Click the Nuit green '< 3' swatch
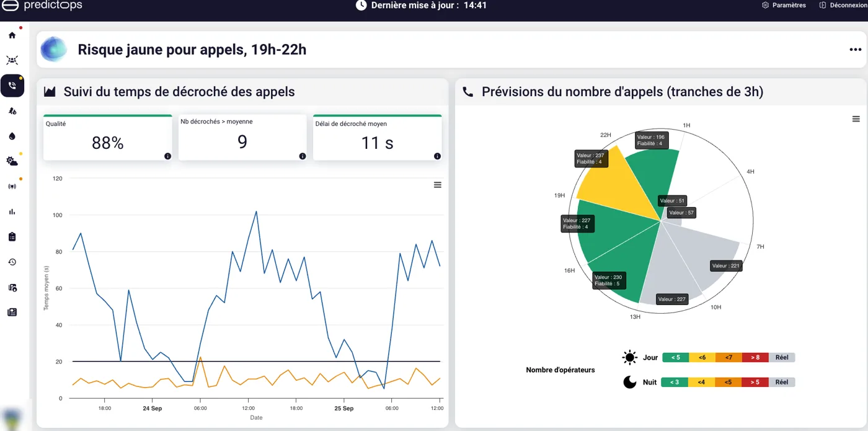 click(675, 382)
